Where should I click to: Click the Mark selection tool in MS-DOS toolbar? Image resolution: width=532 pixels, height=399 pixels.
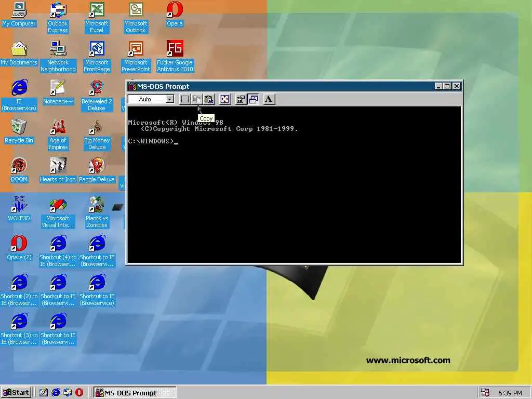coord(184,99)
